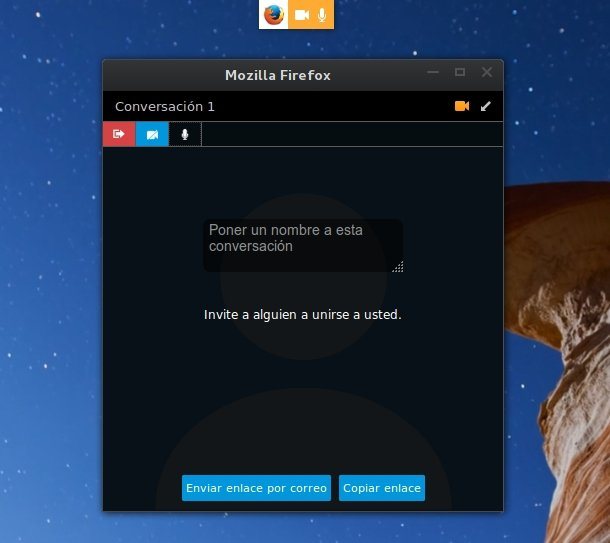
Task: Click the Firefox logo in sharing indicator
Action: [273, 14]
